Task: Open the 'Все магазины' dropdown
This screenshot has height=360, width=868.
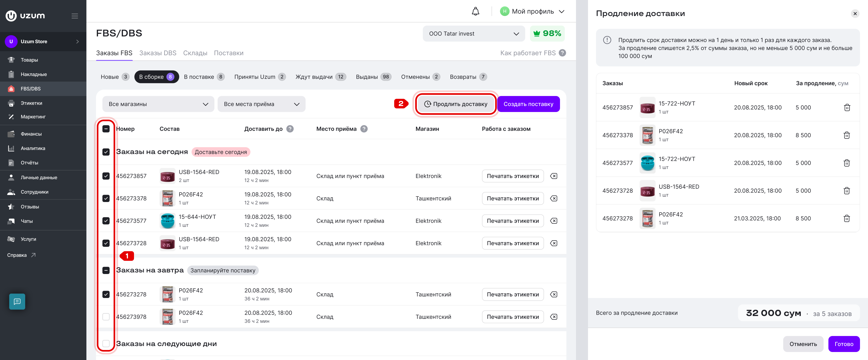Action: (x=158, y=104)
